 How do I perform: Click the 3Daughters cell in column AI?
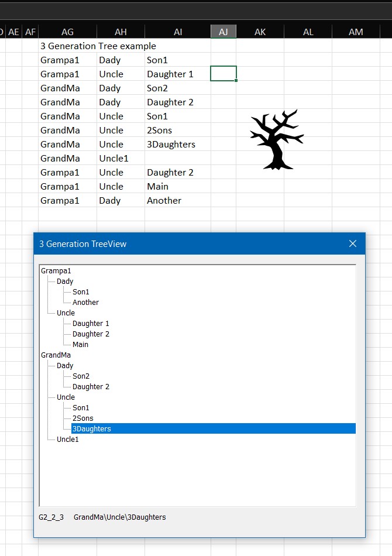coord(171,145)
